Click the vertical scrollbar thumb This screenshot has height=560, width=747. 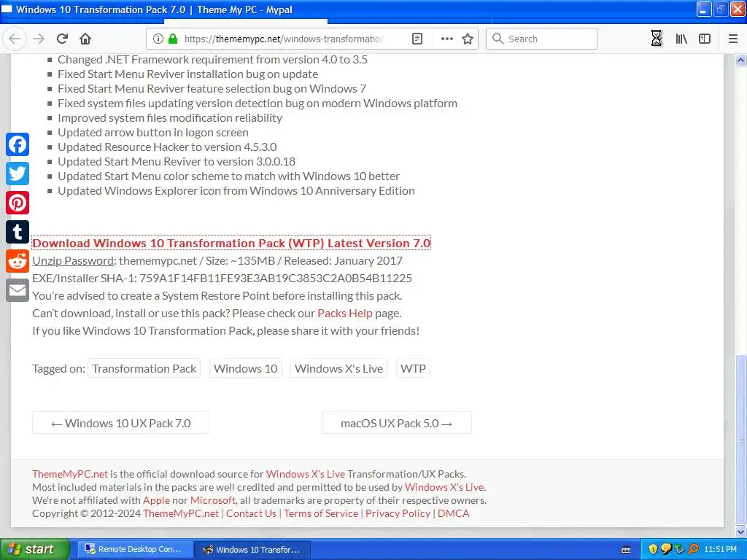click(741, 439)
